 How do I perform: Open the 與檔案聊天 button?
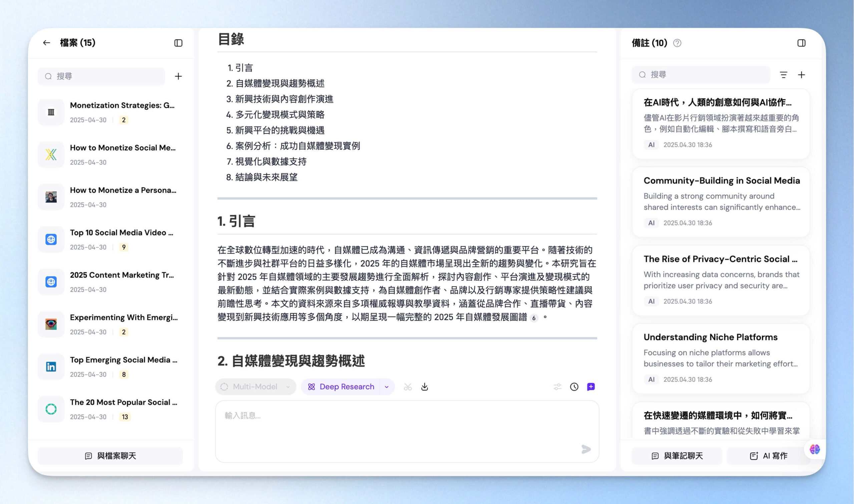point(110,456)
